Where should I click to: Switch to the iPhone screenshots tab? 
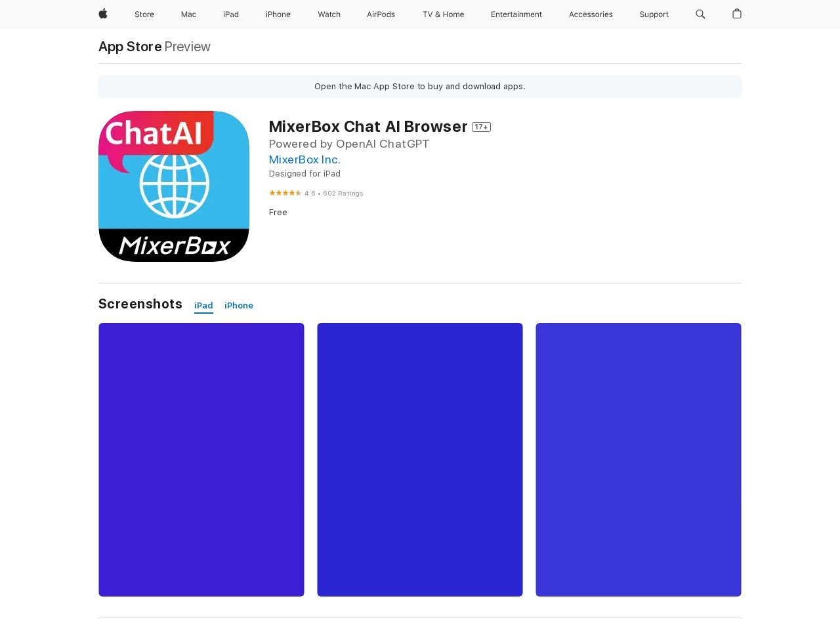239,305
